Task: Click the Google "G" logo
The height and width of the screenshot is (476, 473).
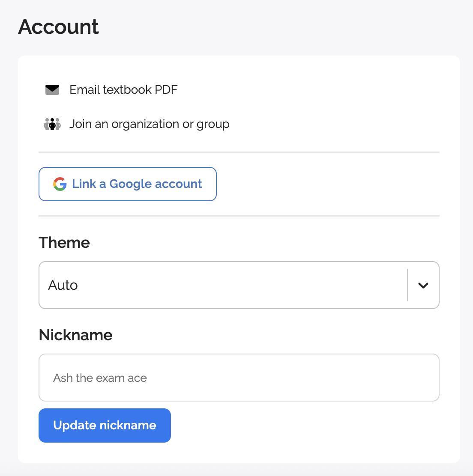Action: (60, 184)
